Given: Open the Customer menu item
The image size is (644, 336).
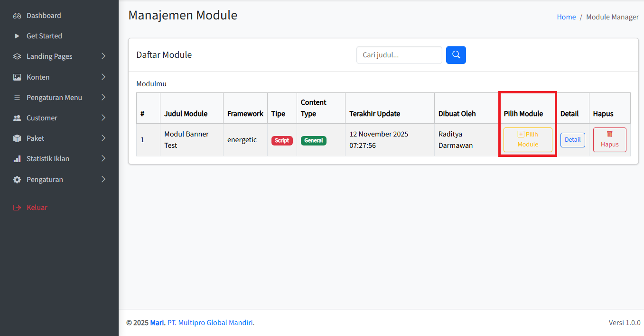Looking at the screenshot, I should [42, 118].
